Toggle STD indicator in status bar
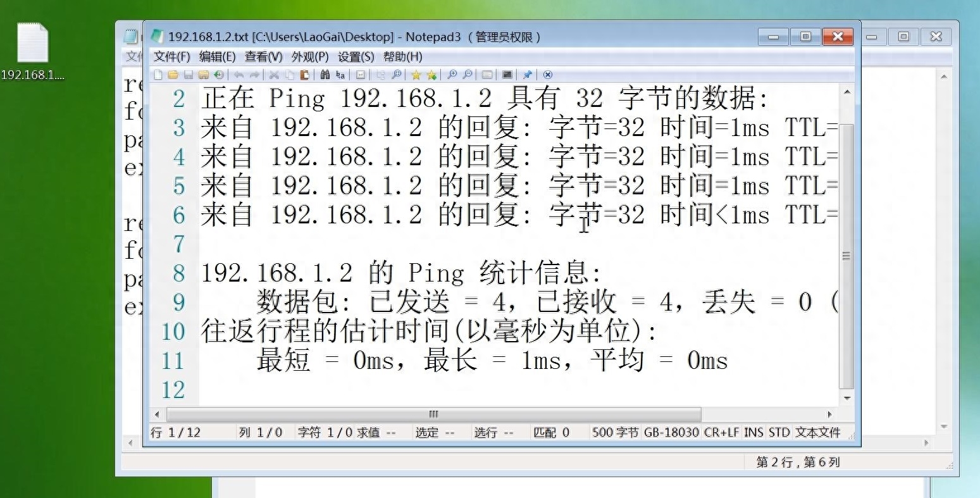The width and height of the screenshot is (980, 498). 779,432
